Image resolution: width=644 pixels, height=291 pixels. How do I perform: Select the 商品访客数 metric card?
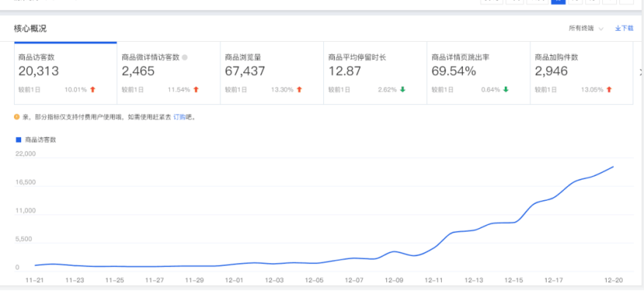[66, 73]
